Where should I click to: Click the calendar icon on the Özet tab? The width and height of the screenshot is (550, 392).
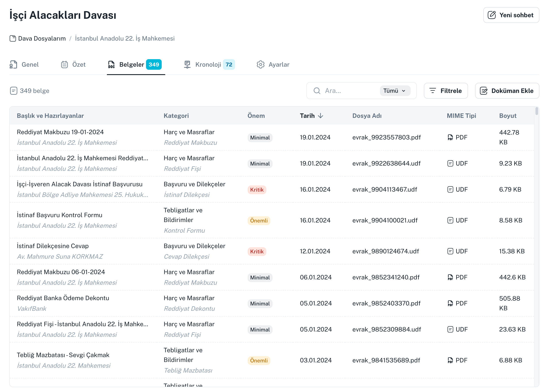pyautogui.click(x=64, y=64)
